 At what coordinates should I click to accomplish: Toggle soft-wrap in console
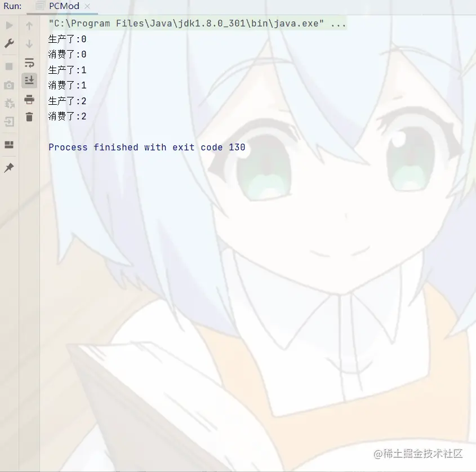point(29,63)
